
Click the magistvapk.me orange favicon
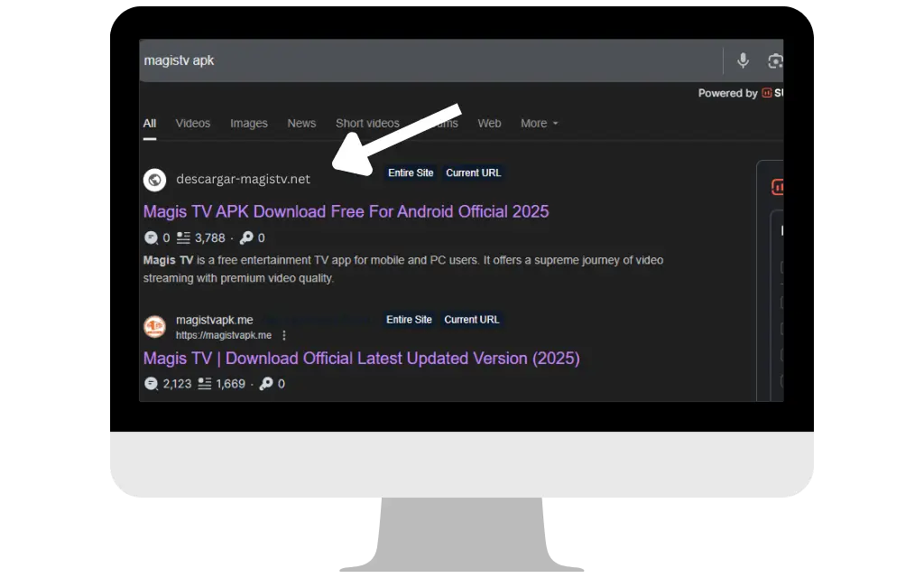(154, 326)
